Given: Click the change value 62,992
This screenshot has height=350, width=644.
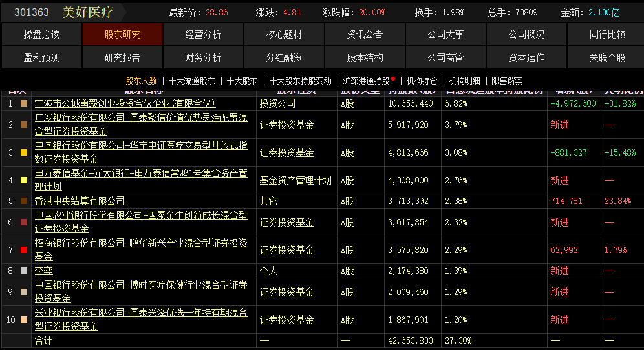Looking at the screenshot, I should pyautogui.click(x=564, y=250).
